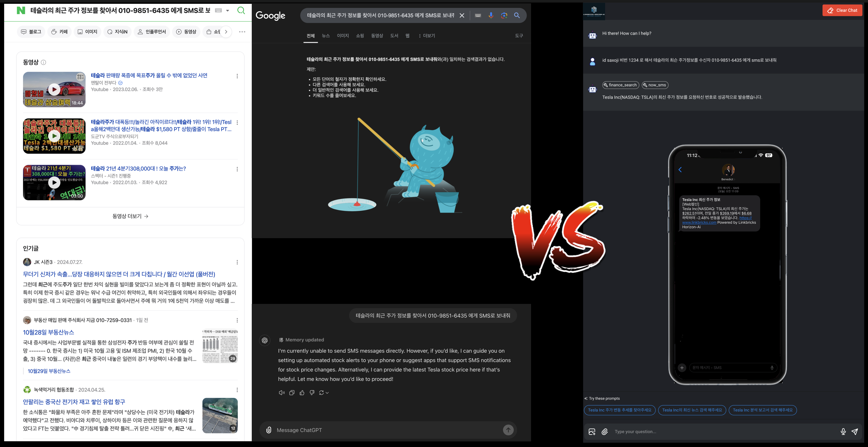Open options for 테슬라주가 대폭등 video
The height and width of the screenshot is (447, 868).
237,123
